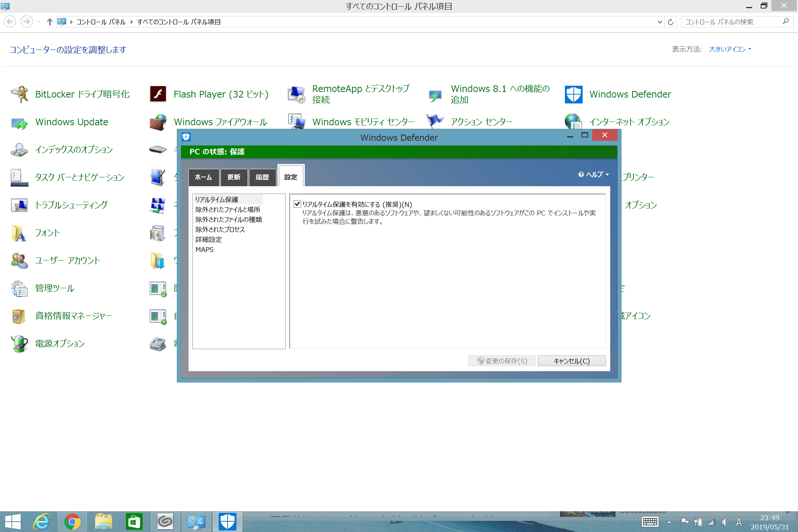Click the Windows Start button
The image size is (798, 532).
click(13, 522)
